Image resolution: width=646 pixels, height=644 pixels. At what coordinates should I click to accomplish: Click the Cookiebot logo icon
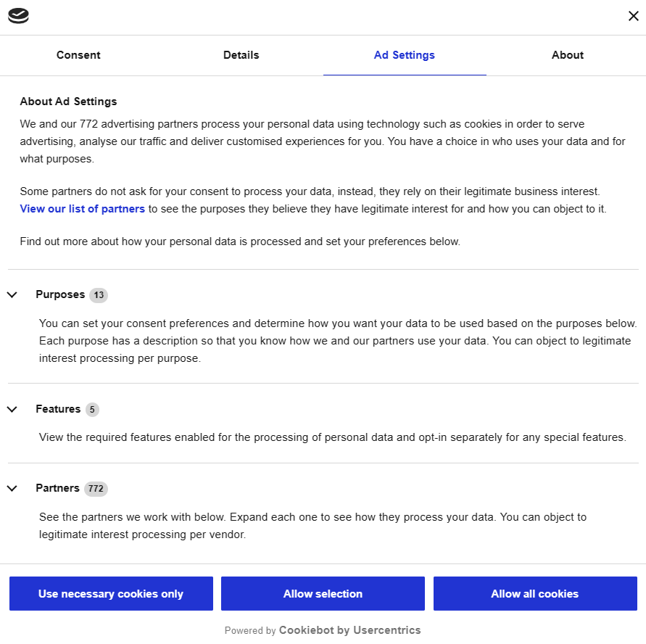point(17,15)
